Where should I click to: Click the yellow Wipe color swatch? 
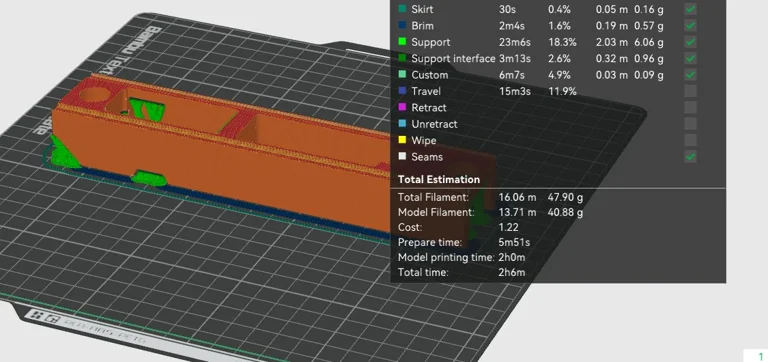[x=403, y=140]
